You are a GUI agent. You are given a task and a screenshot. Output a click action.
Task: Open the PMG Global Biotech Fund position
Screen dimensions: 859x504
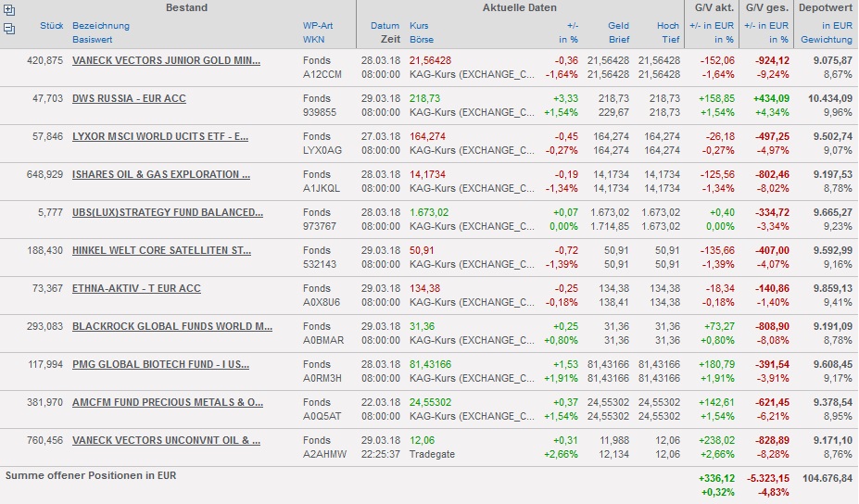point(161,364)
